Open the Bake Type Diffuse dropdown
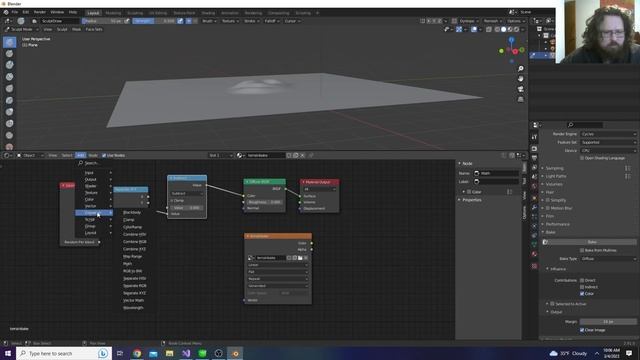The image size is (640, 360). (x=608, y=259)
